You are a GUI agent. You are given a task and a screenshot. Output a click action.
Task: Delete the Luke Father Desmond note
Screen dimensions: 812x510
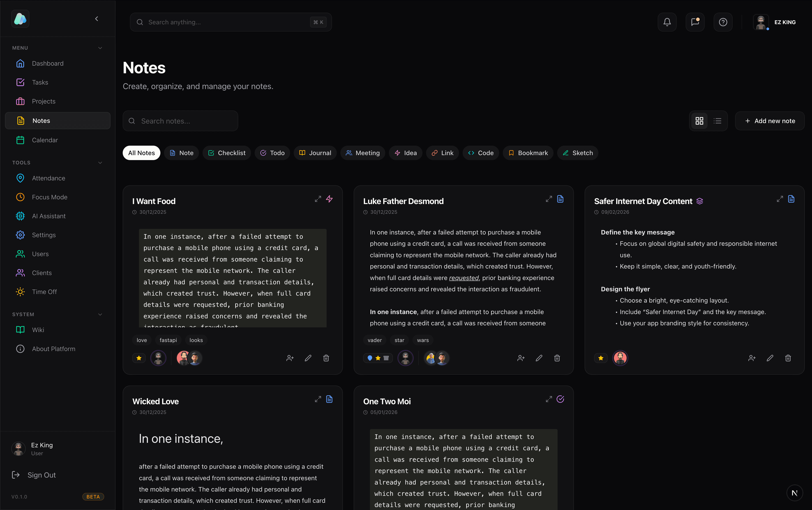click(x=557, y=358)
